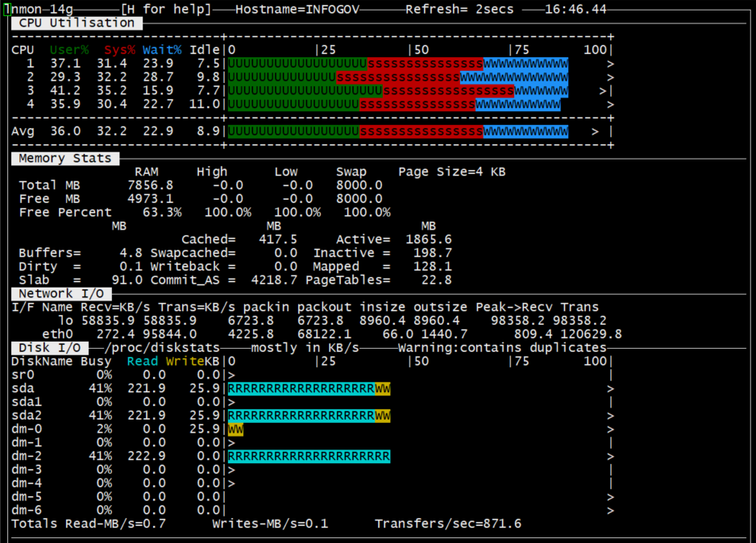Click the blue Wait% column header

[162, 50]
